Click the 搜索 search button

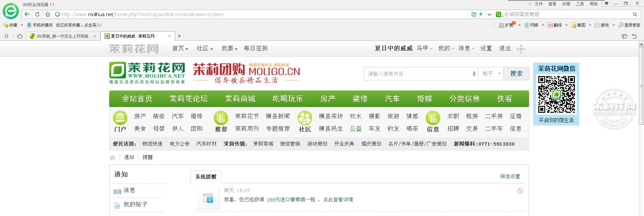tap(516, 74)
